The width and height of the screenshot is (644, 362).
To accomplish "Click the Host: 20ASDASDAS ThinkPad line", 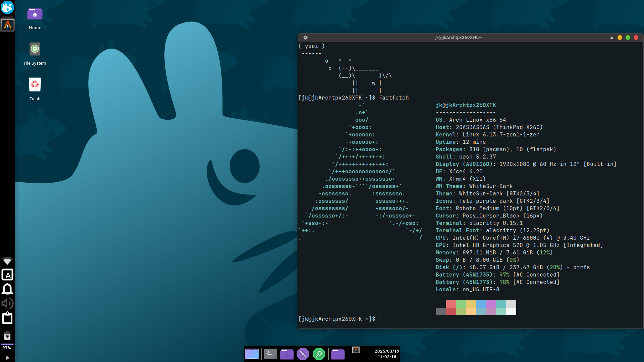I will point(489,127).
